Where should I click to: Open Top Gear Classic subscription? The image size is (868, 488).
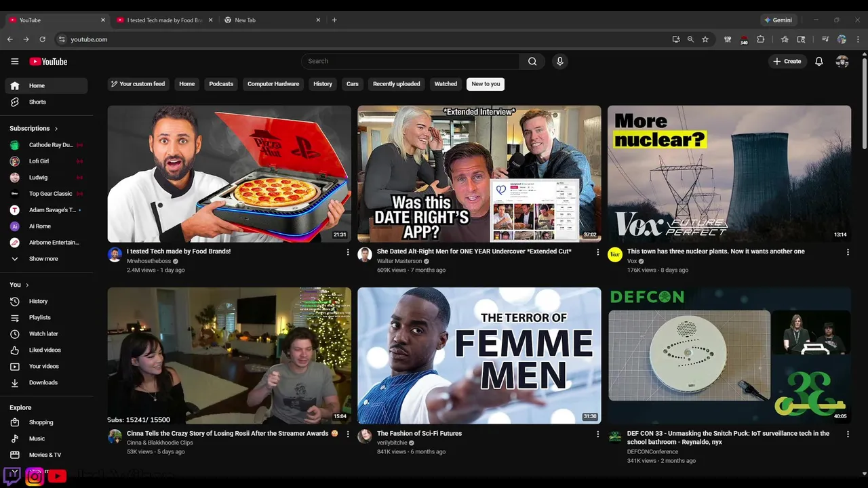pos(46,194)
